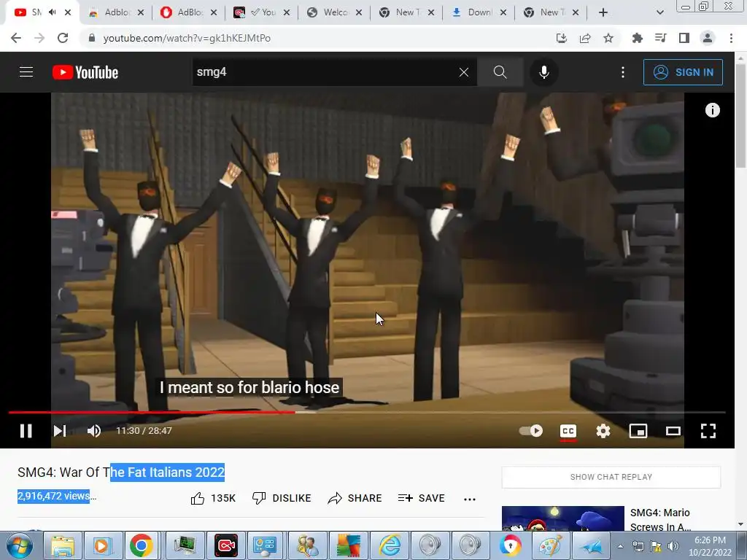Open a new tab with plus button
Viewport: 747px width, 560px height.
[x=603, y=12]
